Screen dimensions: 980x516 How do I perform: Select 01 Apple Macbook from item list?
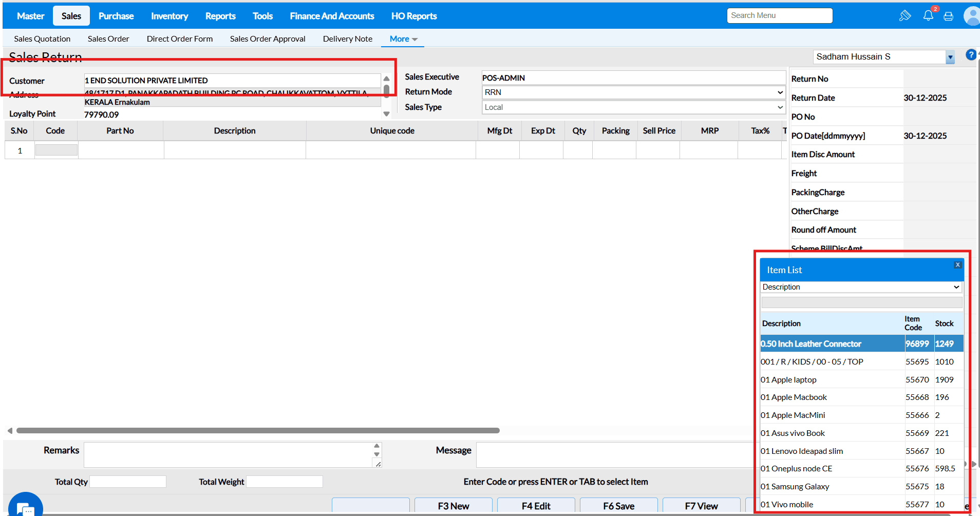tap(794, 397)
